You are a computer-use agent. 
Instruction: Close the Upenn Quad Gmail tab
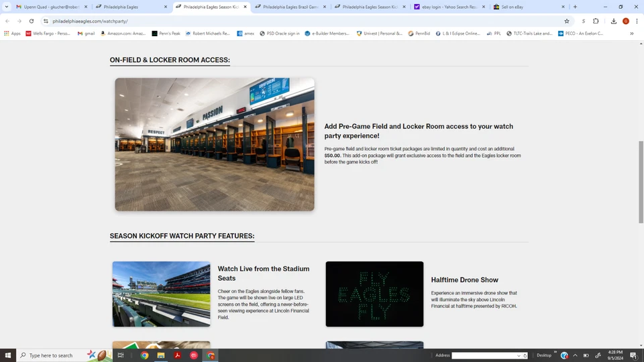(86, 7)
